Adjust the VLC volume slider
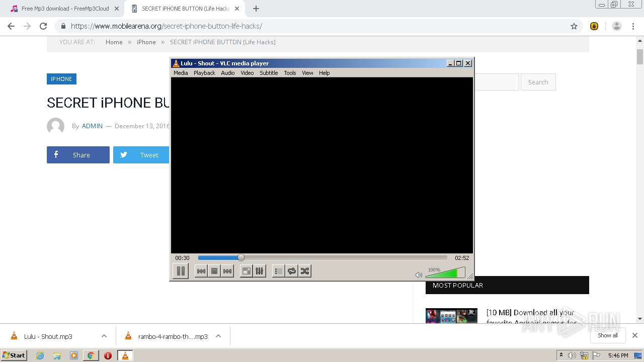Screen dimensions: 644x362 (445, 273)
